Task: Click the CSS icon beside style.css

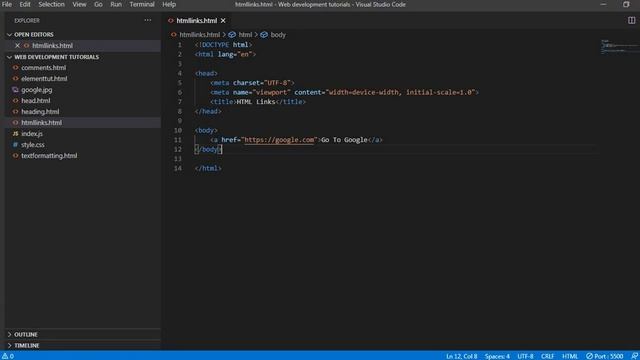Action: click(x=16, y=145)
